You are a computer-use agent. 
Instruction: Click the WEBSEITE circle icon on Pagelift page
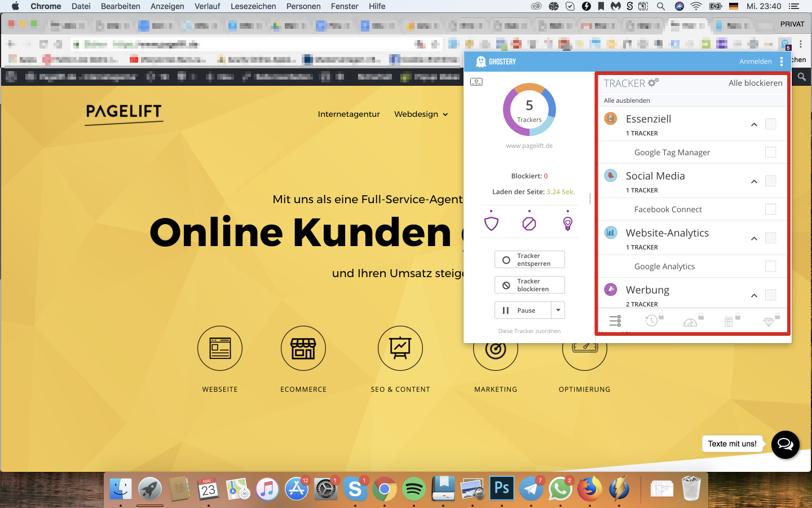pos(220,348)
